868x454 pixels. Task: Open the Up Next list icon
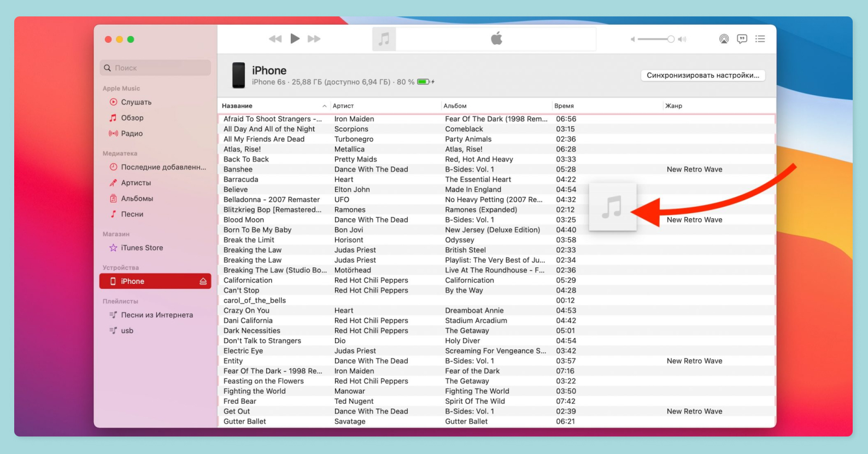pos(760,39)
